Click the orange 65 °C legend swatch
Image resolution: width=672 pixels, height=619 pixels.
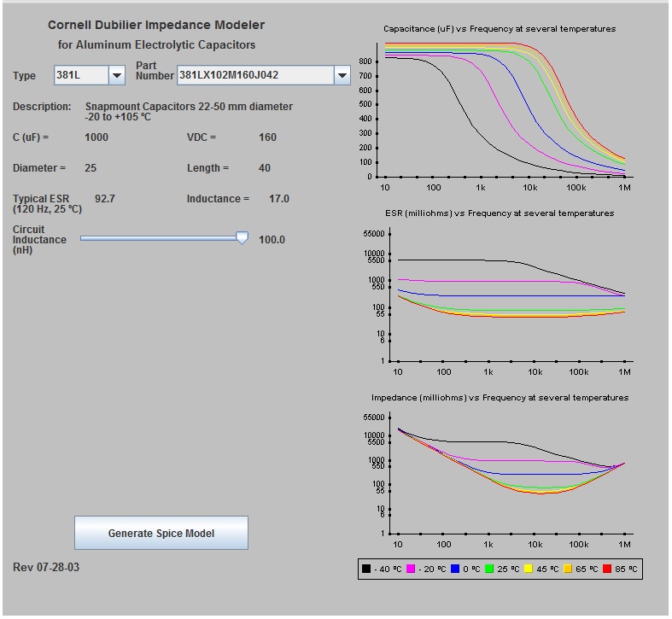pos(568,569)
